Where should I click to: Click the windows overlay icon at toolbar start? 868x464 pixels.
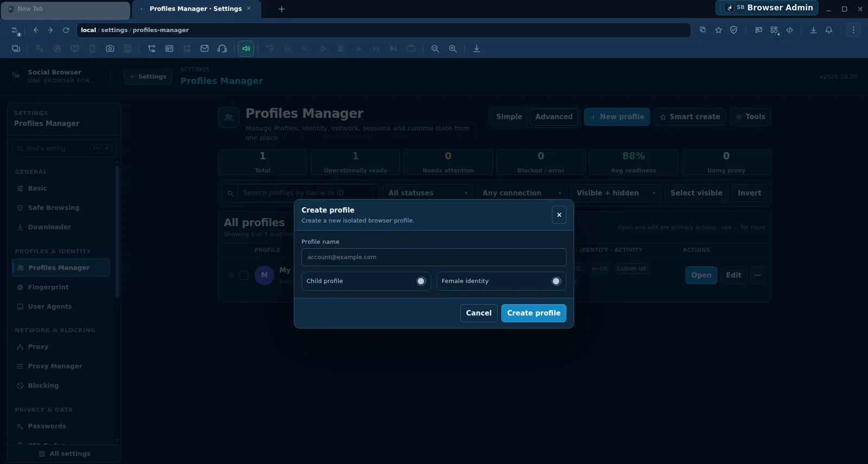click(16, 49)
